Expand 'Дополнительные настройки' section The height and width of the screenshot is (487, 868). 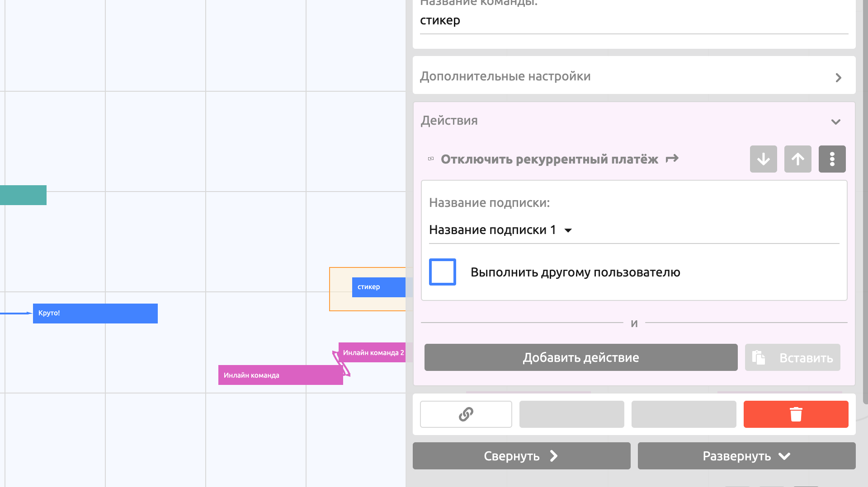[x=634, y=75]
